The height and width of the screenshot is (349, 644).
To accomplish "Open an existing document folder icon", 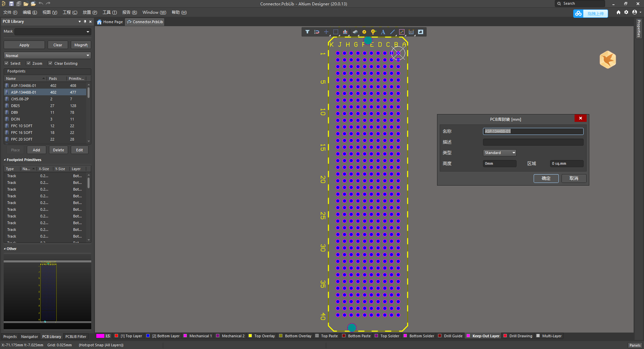I will [x=26, y=4].
